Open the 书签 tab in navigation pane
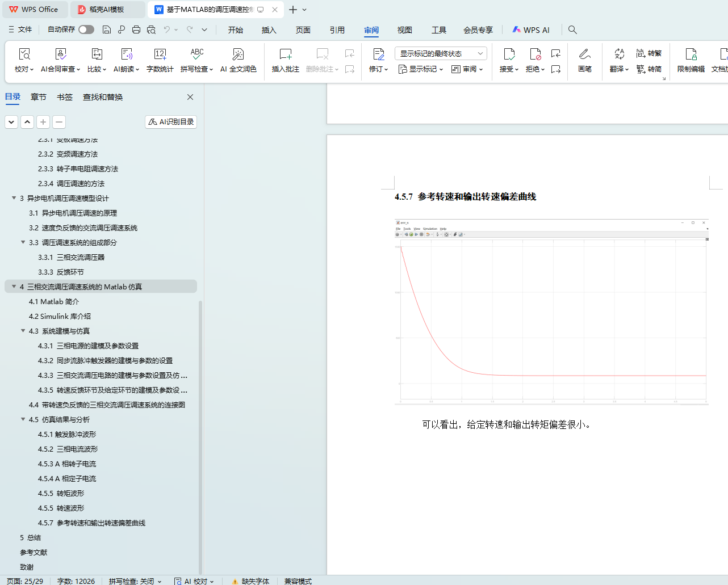The height and width of the screenshot is (585, 728). (x=65, y=97)
